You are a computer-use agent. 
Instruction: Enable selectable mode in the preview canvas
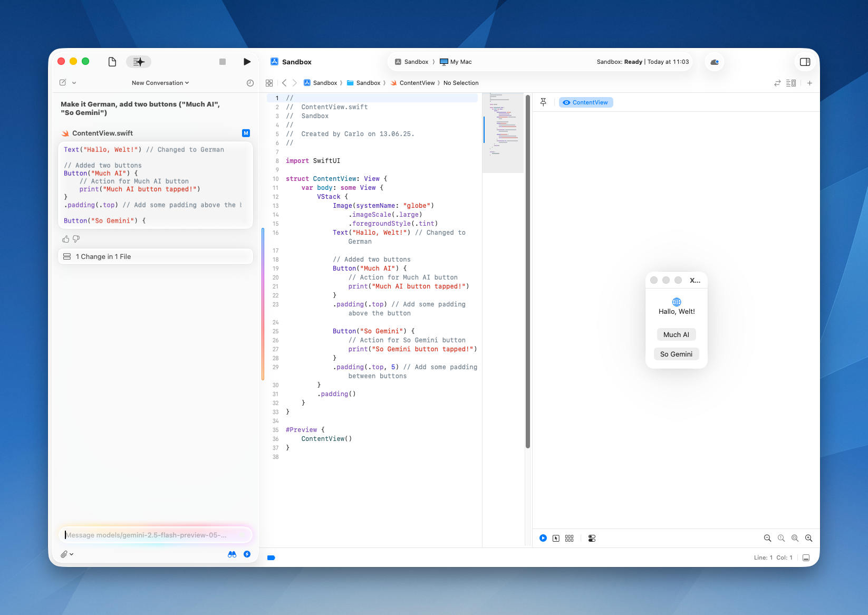pyautogui.click(x=556, y=538)
